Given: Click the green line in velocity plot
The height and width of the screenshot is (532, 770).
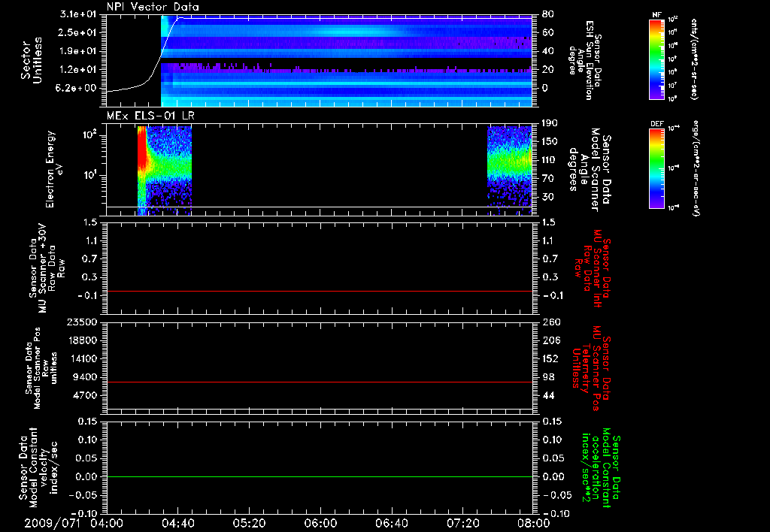Looking at the screenshot, I should point(320,477).
